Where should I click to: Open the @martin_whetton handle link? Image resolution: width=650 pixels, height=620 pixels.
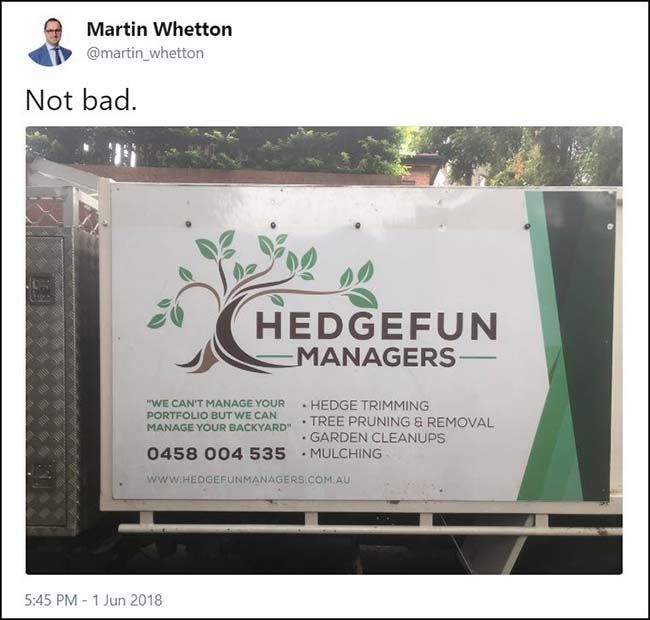[x=145, y=53]
